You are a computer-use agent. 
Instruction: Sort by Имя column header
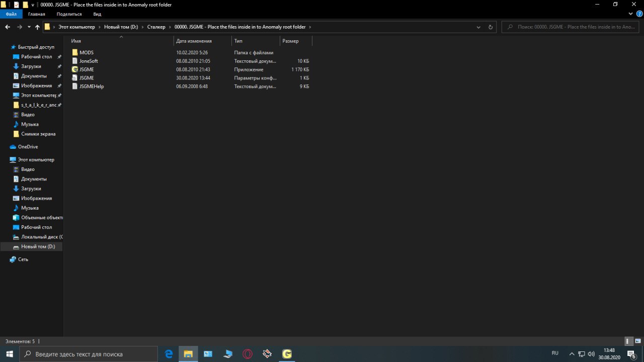point(121,41)
